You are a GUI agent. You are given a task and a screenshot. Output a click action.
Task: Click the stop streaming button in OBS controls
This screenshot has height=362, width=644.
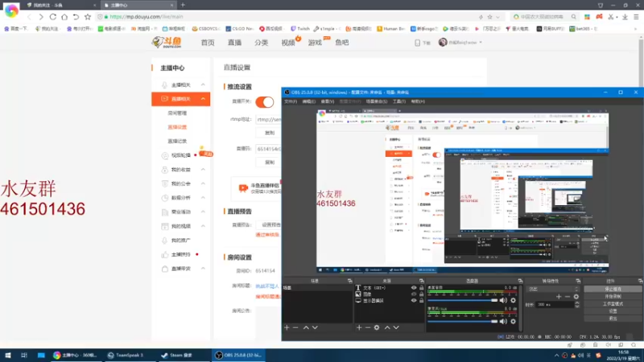pyautogui.click(x=613, y=289)
